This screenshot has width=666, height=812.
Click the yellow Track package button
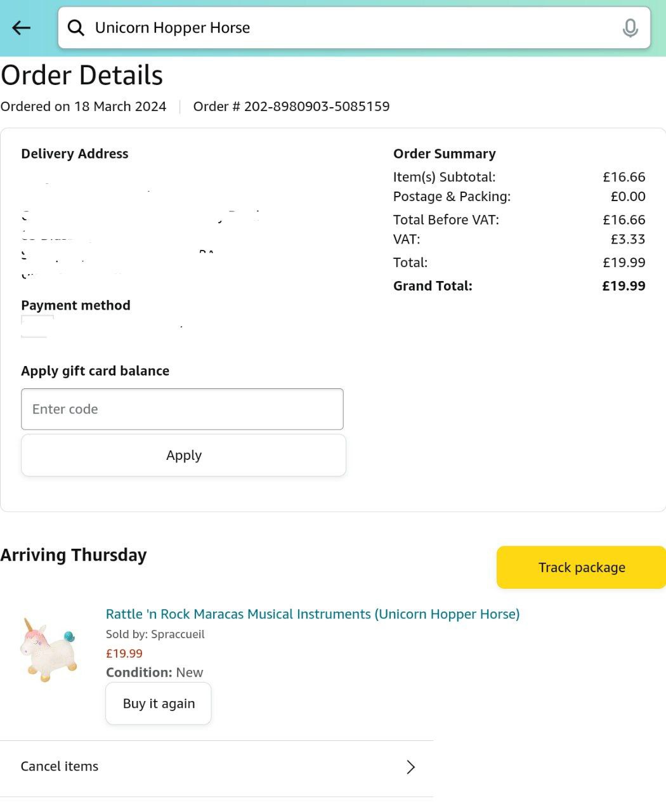581,567
